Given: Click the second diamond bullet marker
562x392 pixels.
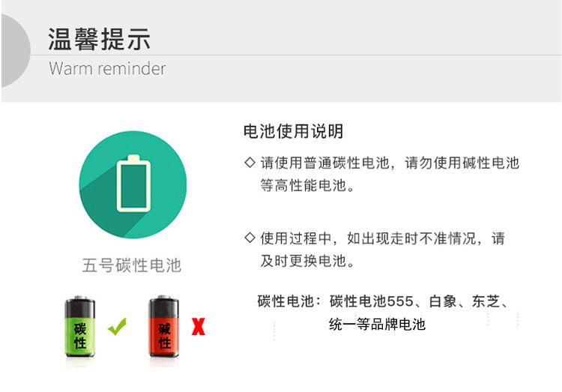Looking at the screenshot, I should (250, 238).
